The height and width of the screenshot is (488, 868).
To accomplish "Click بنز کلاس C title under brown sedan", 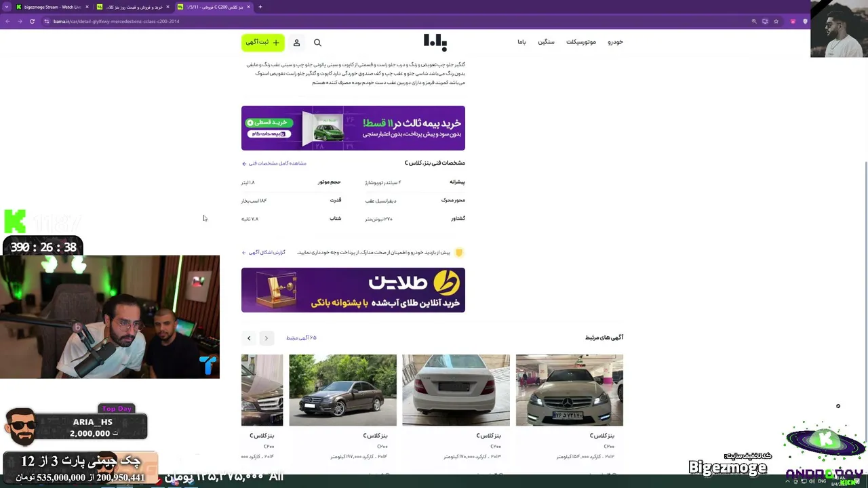I will [375, 436].
